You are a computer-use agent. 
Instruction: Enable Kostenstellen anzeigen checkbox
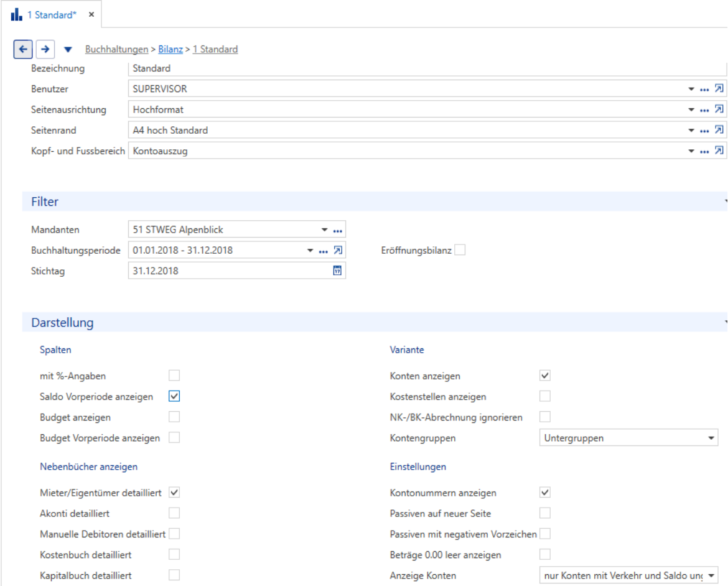pos(545,396)
